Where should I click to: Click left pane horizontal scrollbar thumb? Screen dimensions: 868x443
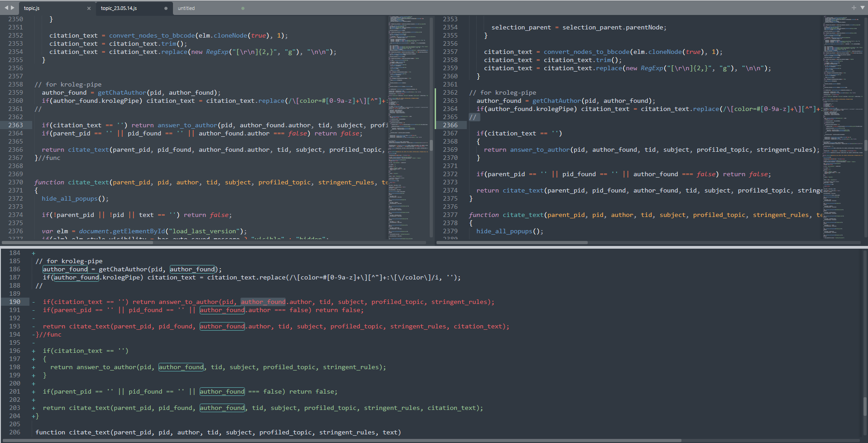click(x=77, y=243)
